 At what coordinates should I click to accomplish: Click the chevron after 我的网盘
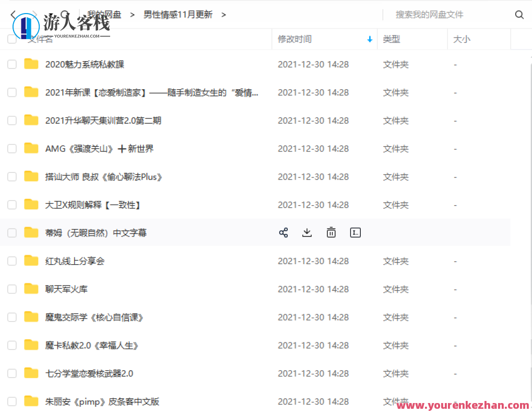132,15
